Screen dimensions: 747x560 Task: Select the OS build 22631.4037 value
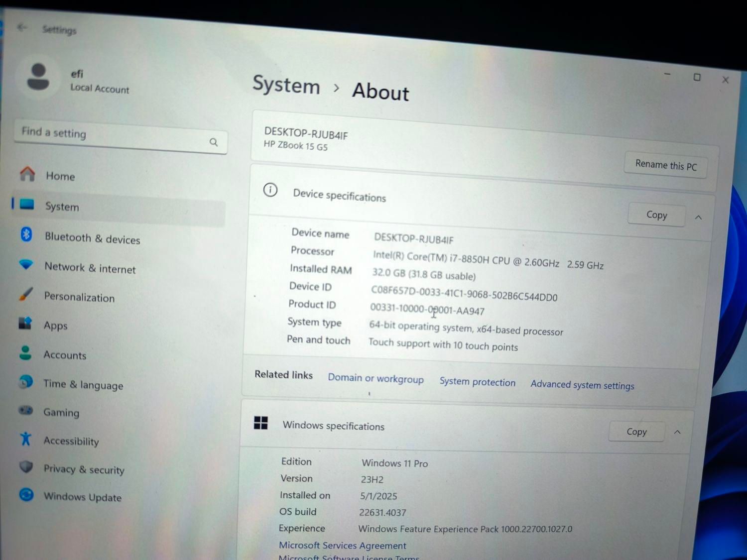click(382, 512)
